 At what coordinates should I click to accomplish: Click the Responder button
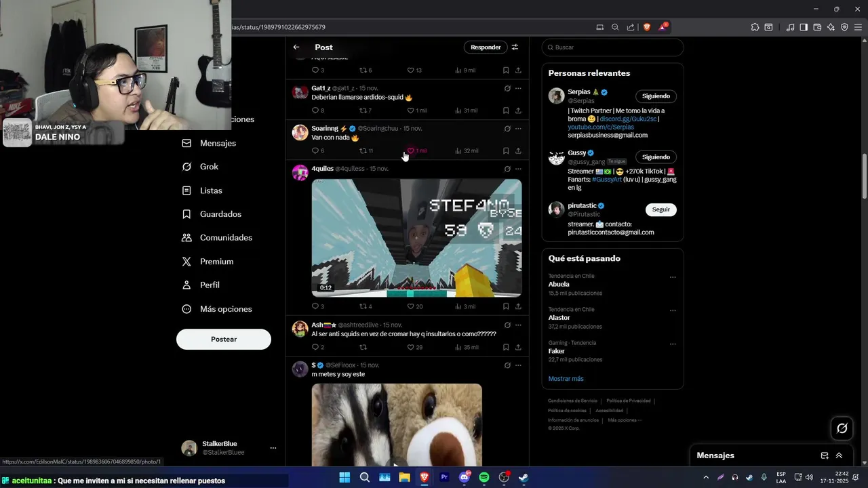coord(486,47)
